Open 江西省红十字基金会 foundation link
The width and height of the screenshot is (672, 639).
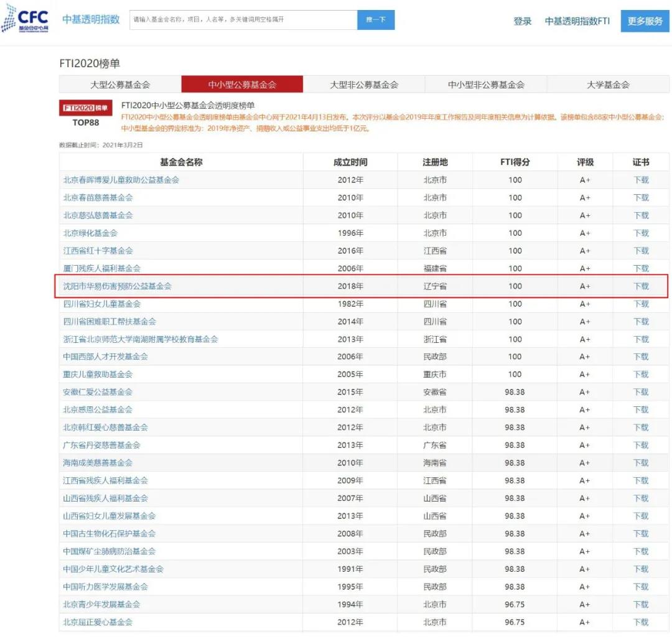[x=98, y=251]
